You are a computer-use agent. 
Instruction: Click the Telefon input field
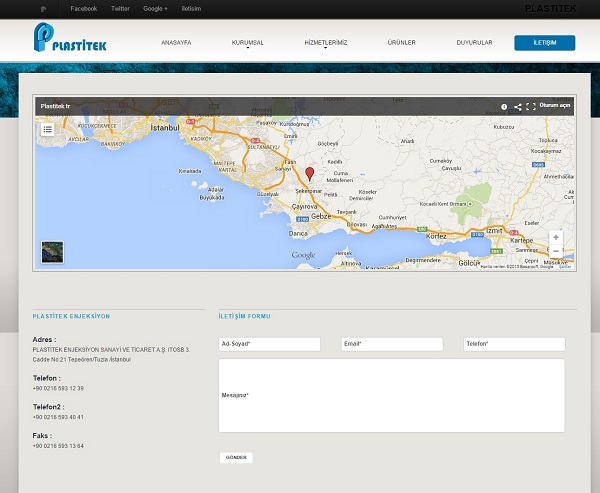point(514,344)
